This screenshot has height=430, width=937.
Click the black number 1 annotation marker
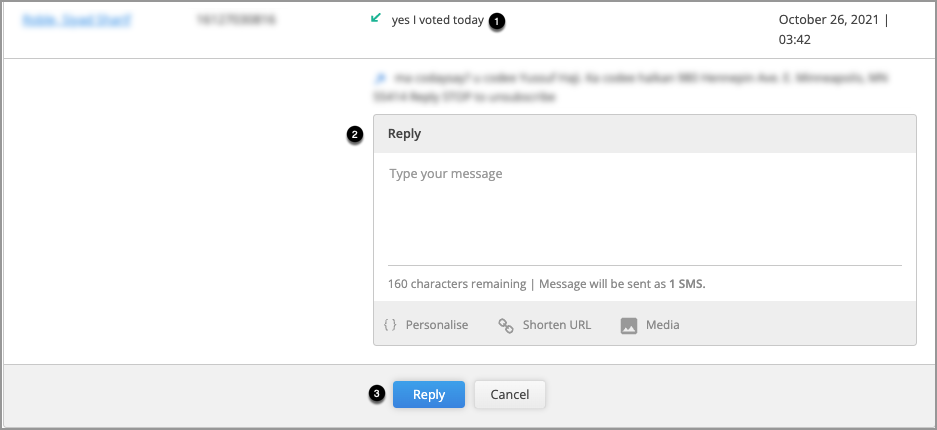[497, 22]
